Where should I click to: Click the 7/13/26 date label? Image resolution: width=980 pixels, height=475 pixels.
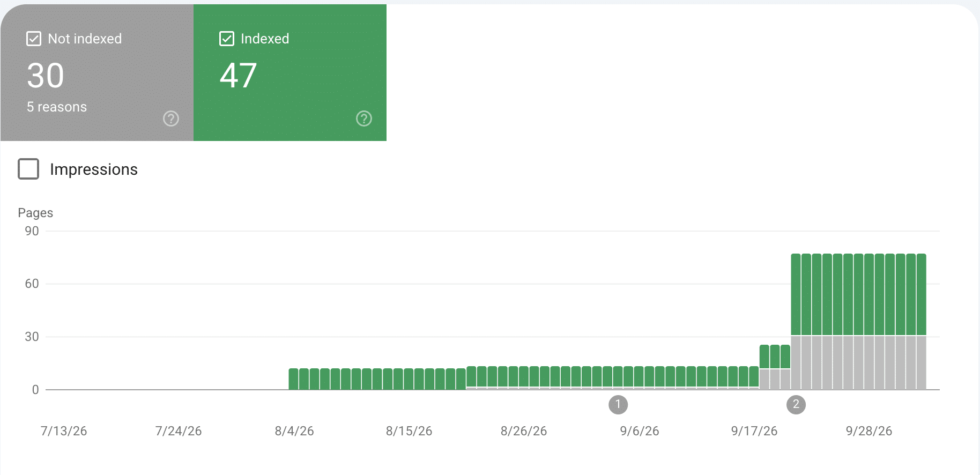(64, 431)
